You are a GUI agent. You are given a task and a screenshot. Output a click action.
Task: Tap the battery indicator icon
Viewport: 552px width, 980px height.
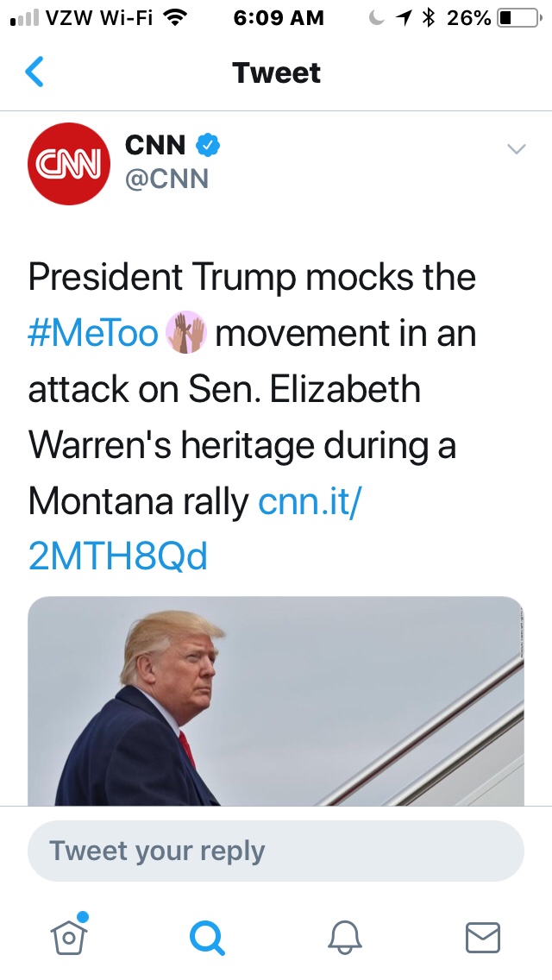tap(517, 18)
